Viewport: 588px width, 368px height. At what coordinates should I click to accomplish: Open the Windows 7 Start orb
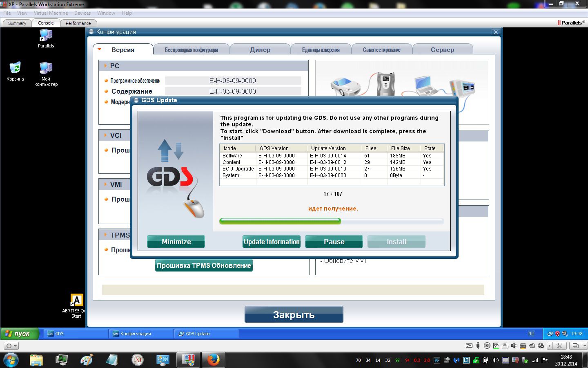11,360
